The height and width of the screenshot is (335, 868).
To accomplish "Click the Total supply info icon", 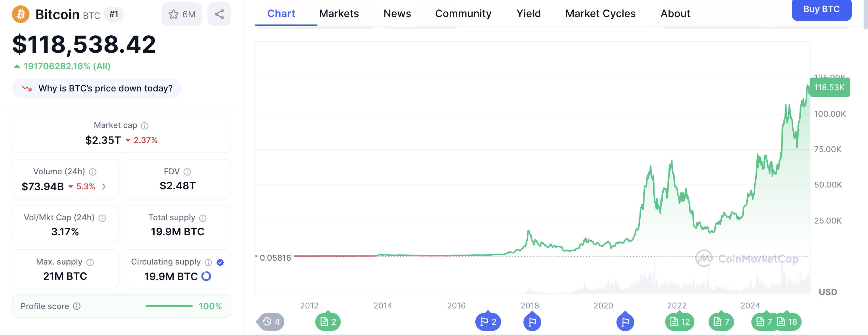I will (x=203, y=218).
